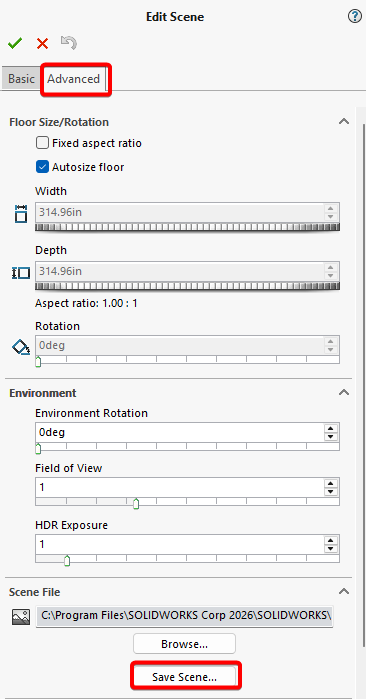Image resolution: width=366 pixels, height=699 pixels.
Task: Click the Depth spinner arrows
Action: pyautogui.click(x=330, y=271)
